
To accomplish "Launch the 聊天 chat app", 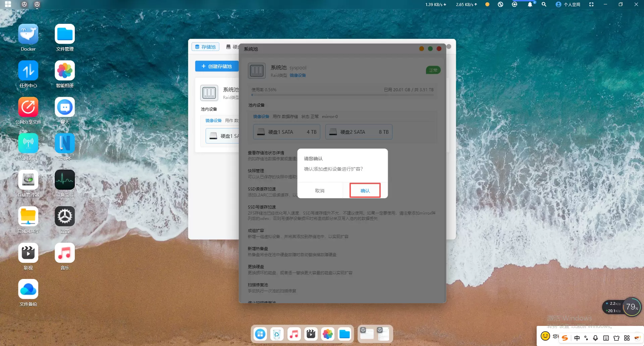I will click(x=65, y=107).
